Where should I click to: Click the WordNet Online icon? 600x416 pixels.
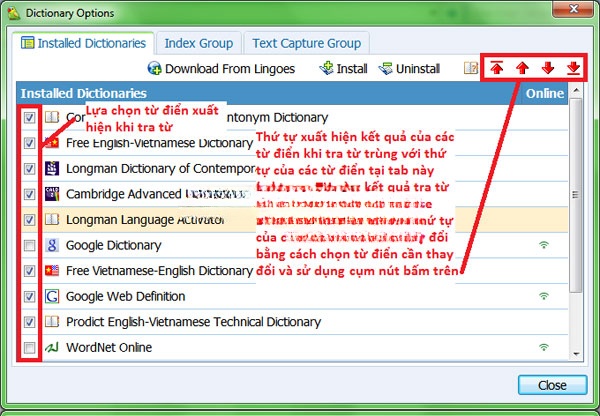click(x=52, y=347)
